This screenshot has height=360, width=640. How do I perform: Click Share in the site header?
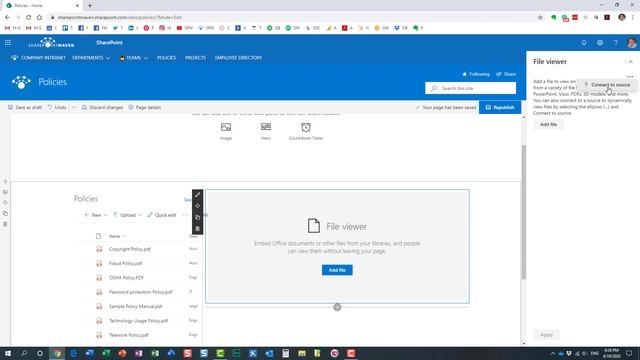[506, 74]
